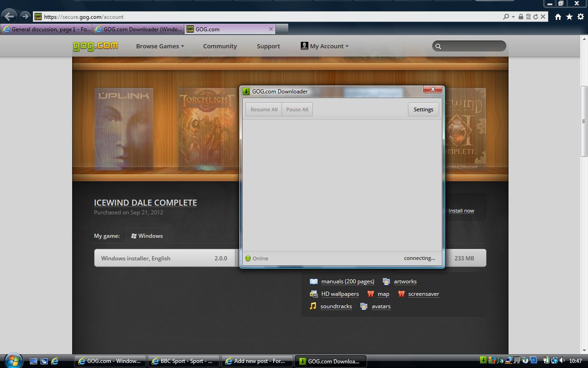The image size is (588, 368).
Task: Open artworks link
Action: click(405, 282)
